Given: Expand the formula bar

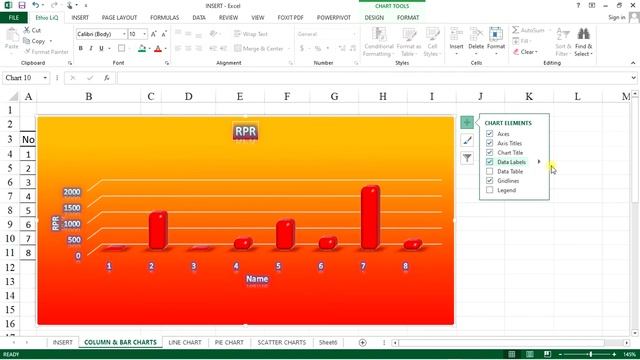Looking at the screenshot, I should 633,78.
